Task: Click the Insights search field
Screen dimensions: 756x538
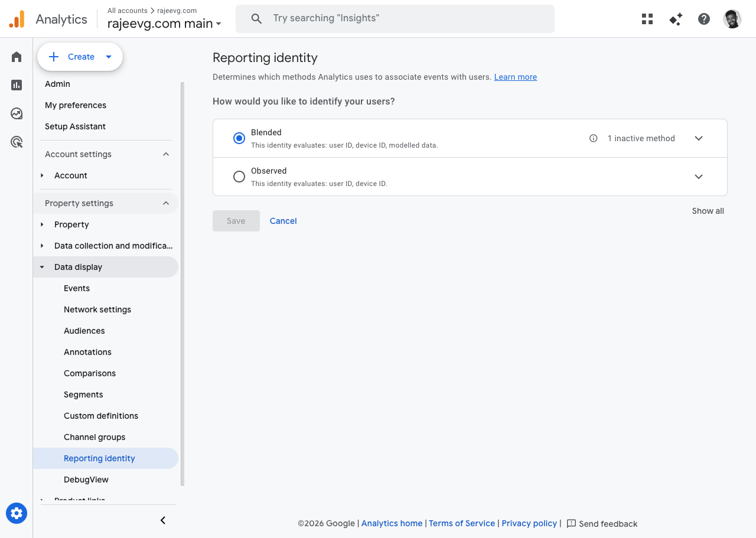Action: coord(395,18)
